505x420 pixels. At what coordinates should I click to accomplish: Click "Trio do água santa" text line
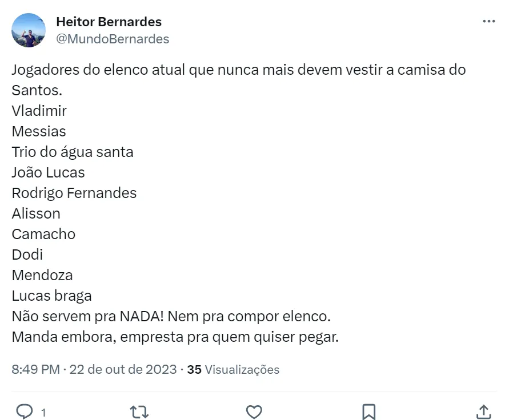coord(73,152)
